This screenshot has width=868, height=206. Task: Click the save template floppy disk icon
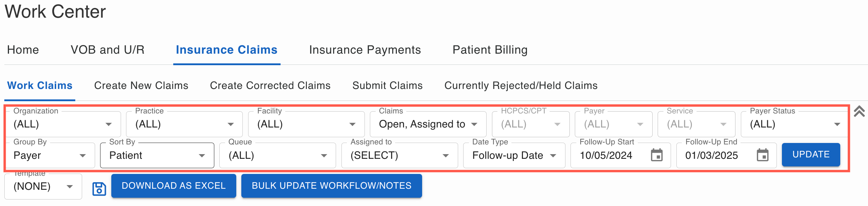click(x=99, y=189)
